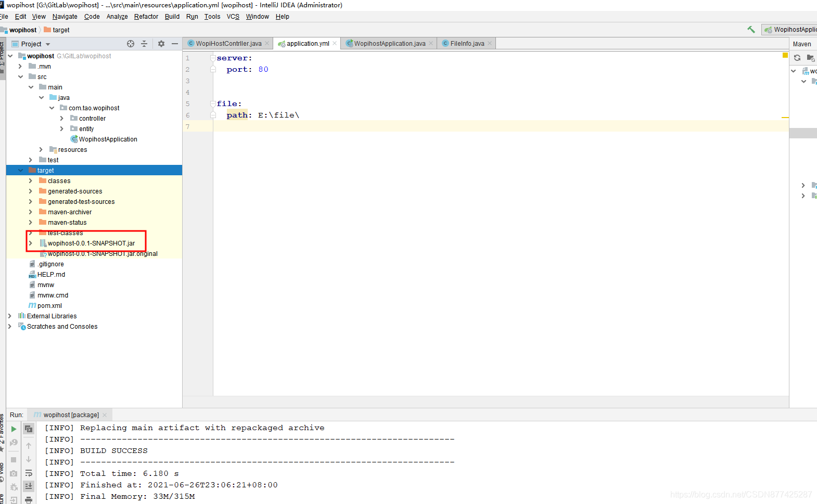Locate current file in Project tree
This screenshot has width=817, height=504.
(131, 44)
